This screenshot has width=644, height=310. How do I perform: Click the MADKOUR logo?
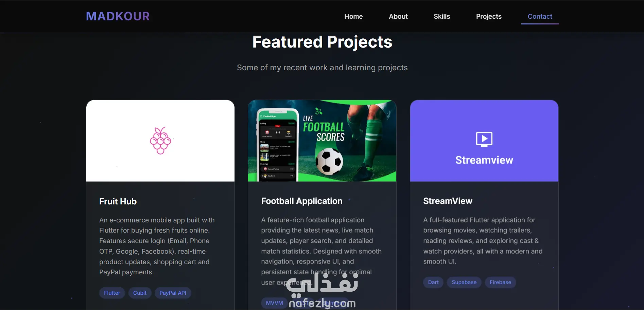(x=118, y=16)
